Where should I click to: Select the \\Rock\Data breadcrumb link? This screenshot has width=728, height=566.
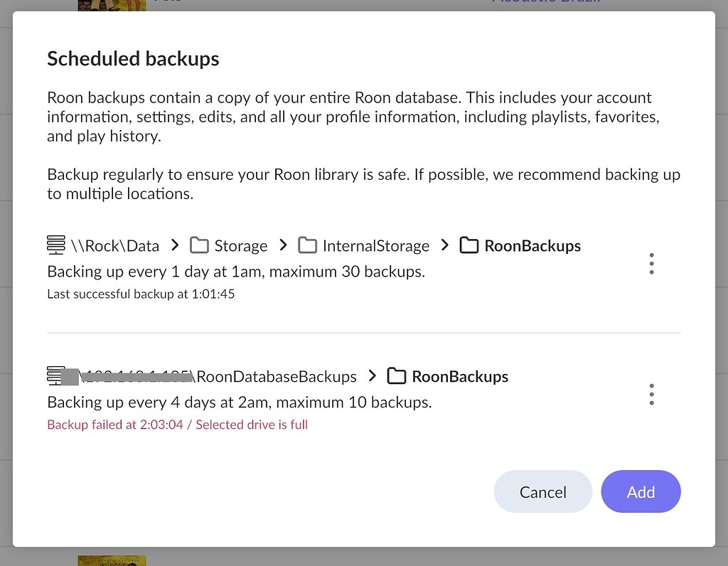115,245
